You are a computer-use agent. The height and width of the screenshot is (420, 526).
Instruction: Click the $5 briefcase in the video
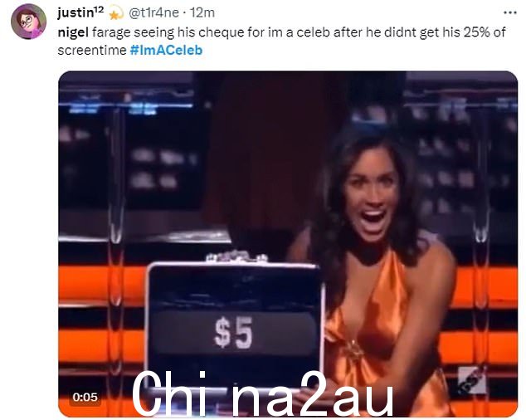(234, 324)
